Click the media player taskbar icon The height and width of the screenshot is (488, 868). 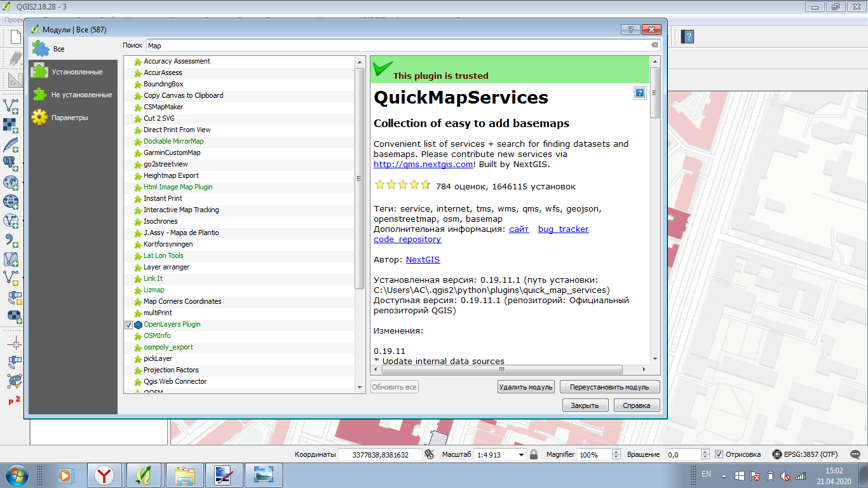pyautogui.click(x=64, y=475)
